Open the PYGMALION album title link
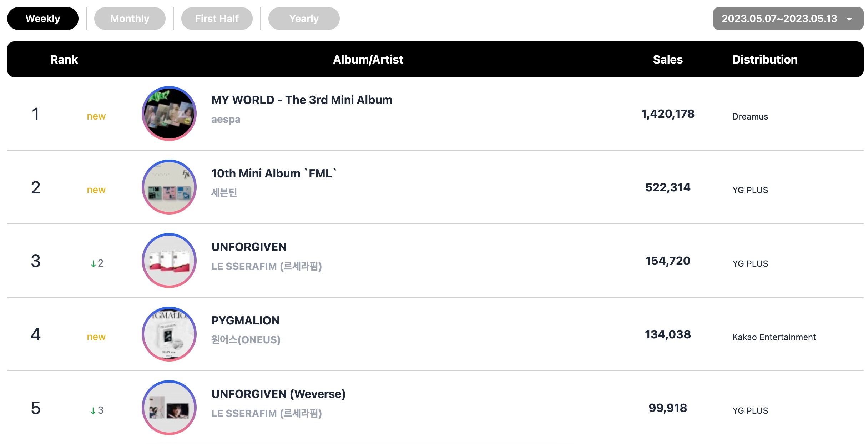The image size is (868, 444). 246,321
